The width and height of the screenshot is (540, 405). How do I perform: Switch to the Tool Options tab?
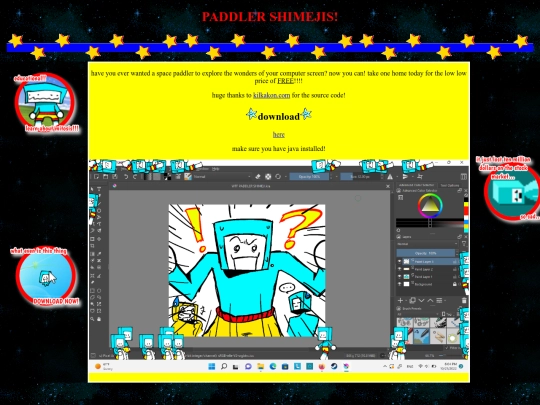[450, 185]
